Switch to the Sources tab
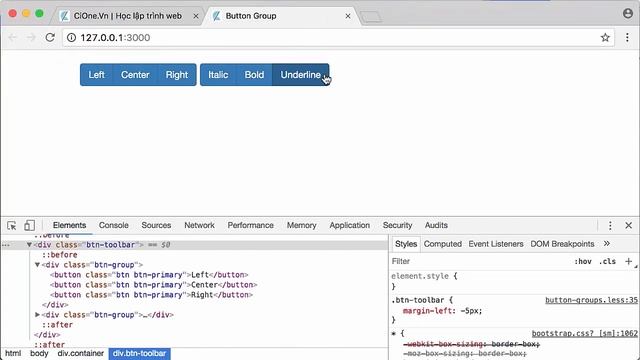The width and height of the screenshot is (640, 360). (156, 225)
